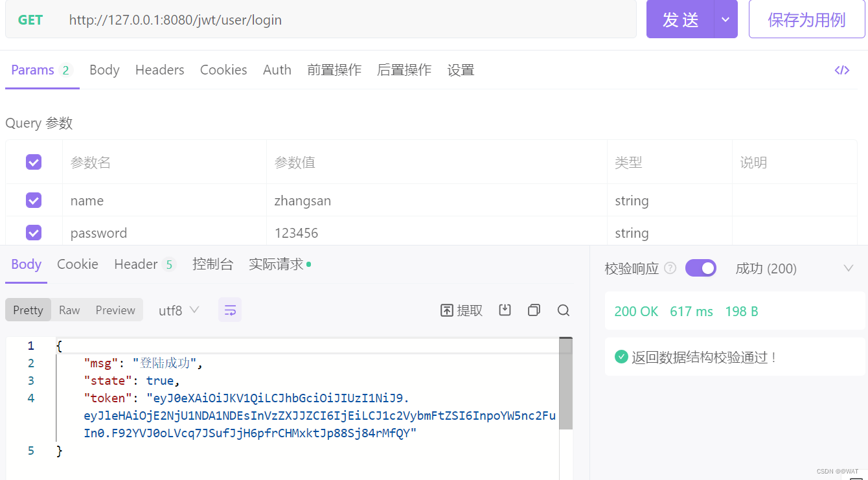Open the 后置操作 tab
The image size is (868, 480).
coord(404,70)
